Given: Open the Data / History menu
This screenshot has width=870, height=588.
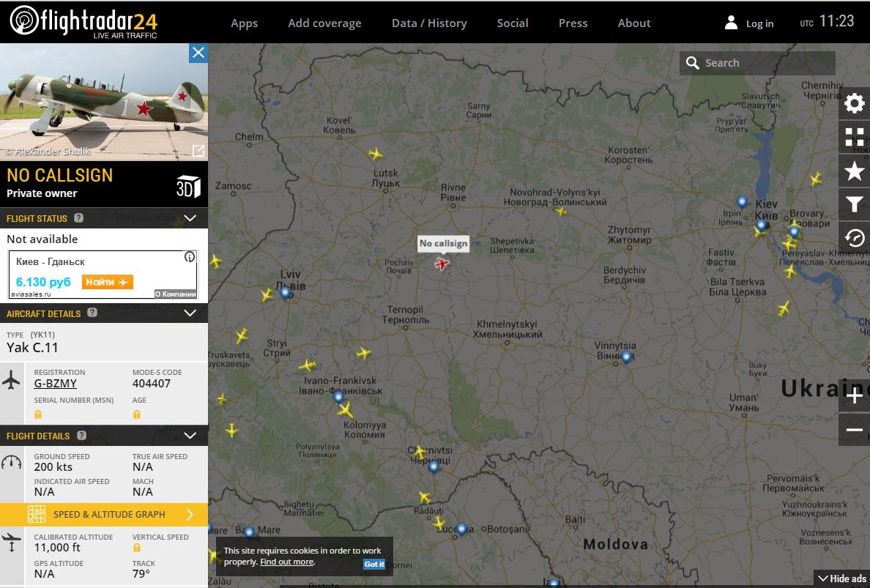Looking at the screenshot, I should click(429, 23).
